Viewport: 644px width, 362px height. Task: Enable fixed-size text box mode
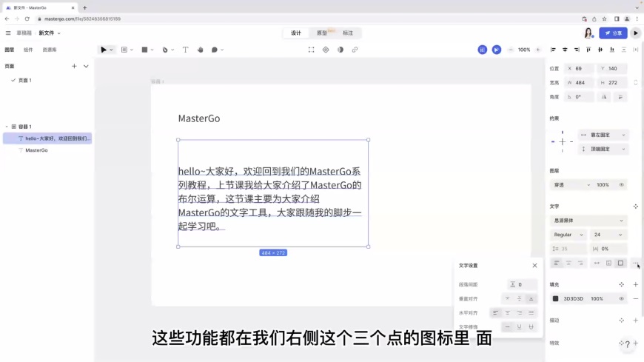(x=620, y=263)
